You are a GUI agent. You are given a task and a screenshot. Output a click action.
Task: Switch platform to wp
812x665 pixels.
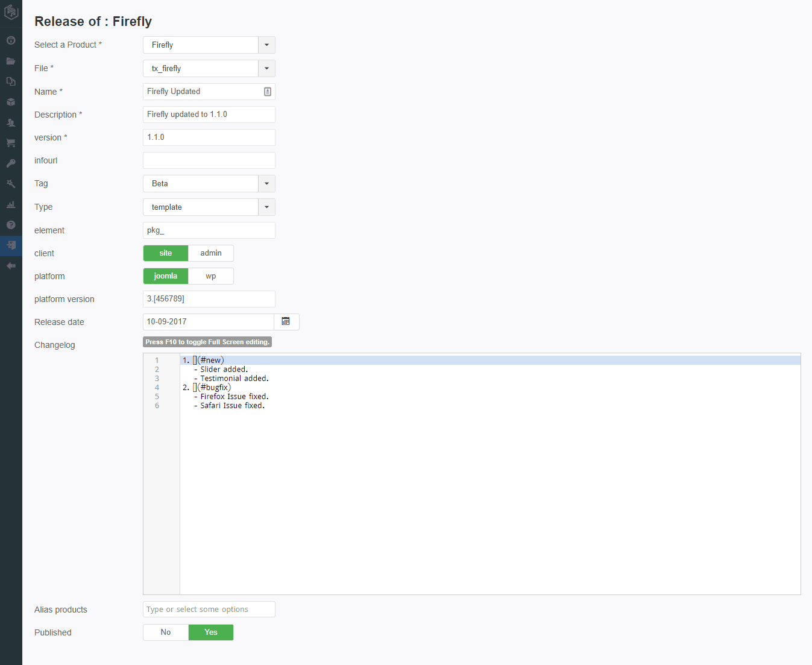(211, 276)
